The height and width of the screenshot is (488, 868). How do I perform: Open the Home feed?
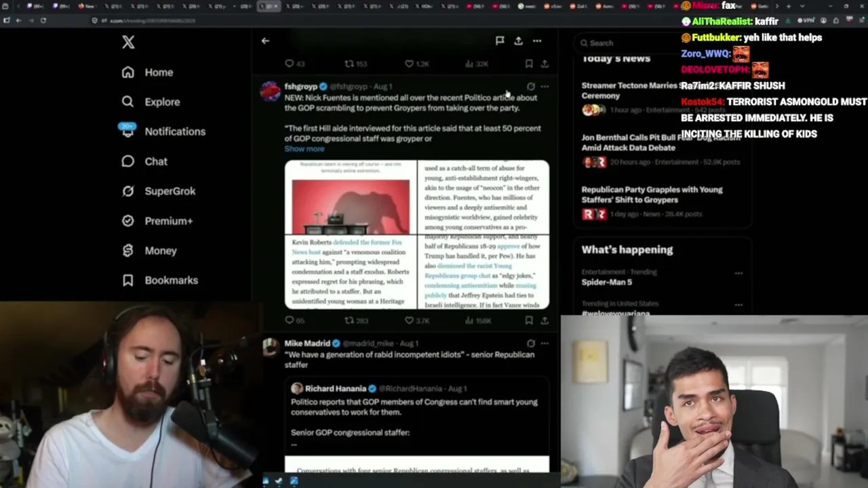point(148,73)
